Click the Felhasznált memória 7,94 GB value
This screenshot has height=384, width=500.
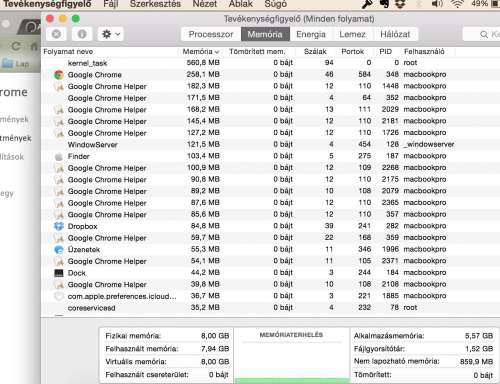[x=215, y=349]
